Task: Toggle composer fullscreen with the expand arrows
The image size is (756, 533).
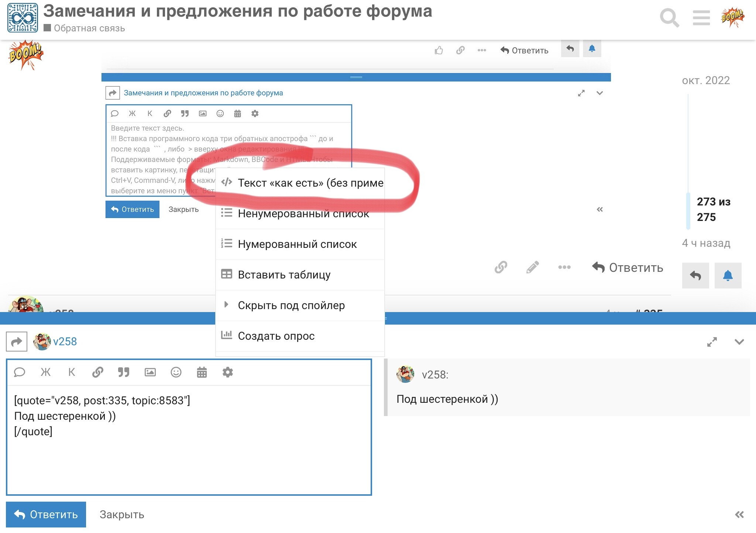Action: 712,342
